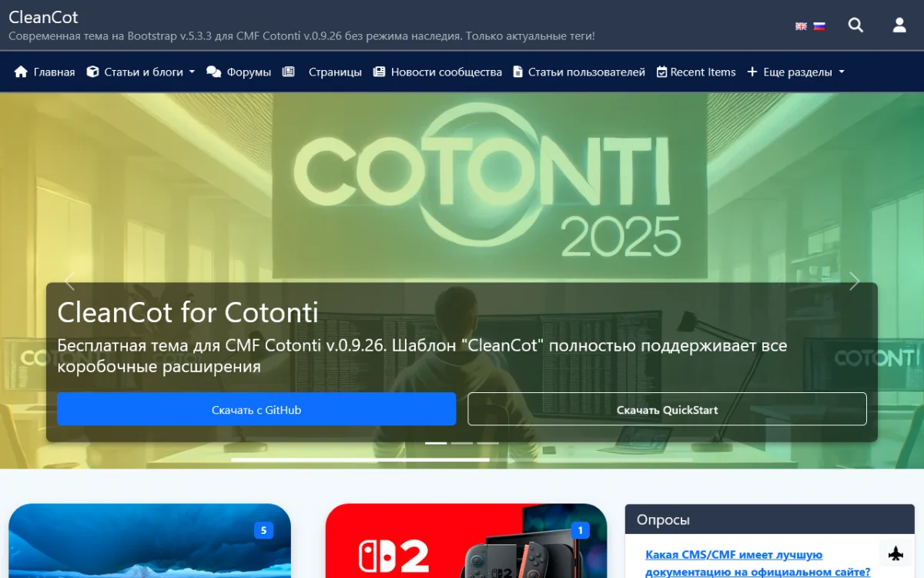Click the chat bubbles icon for Форумы
This screenshot has width=924, height=578.
[x=213, y=72]
